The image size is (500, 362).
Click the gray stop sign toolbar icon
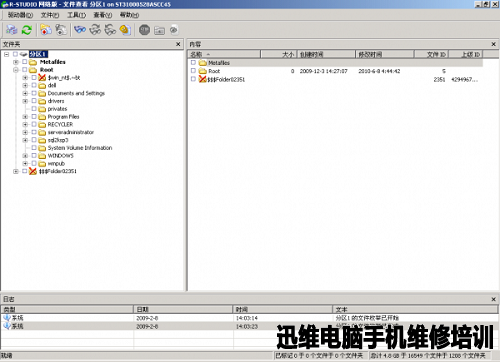(x=144, y=30)
